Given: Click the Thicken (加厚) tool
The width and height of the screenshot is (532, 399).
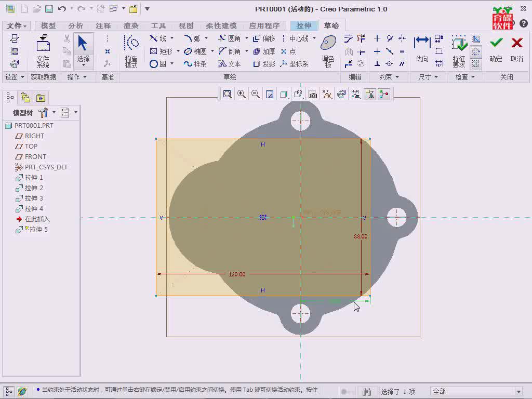Looking at the screenshot, I should [264, 51].
